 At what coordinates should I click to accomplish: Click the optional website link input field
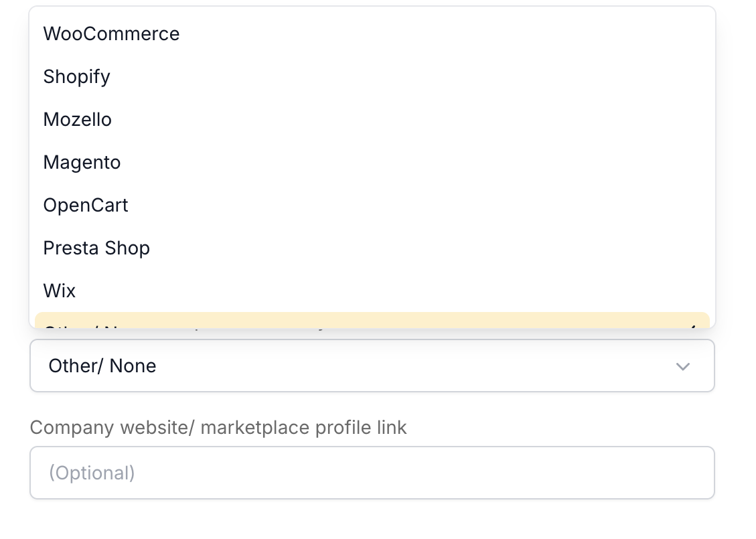(372, 472)
